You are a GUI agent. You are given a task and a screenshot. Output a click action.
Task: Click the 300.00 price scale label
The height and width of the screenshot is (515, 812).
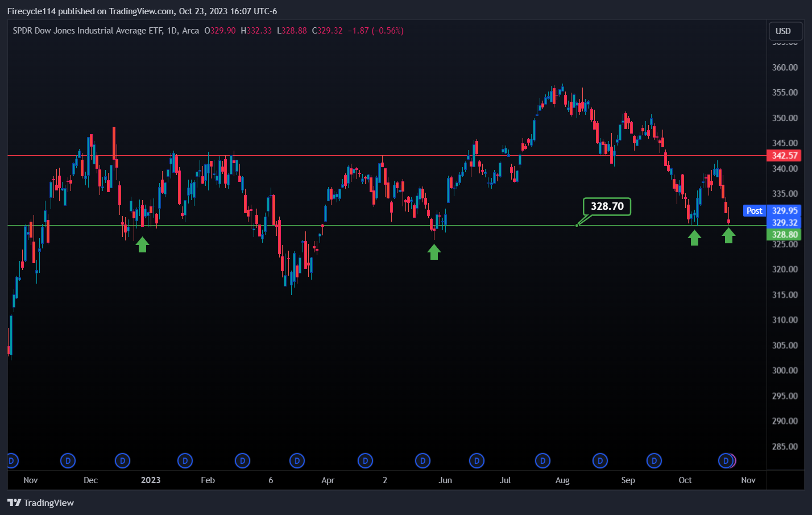[785, 371]
